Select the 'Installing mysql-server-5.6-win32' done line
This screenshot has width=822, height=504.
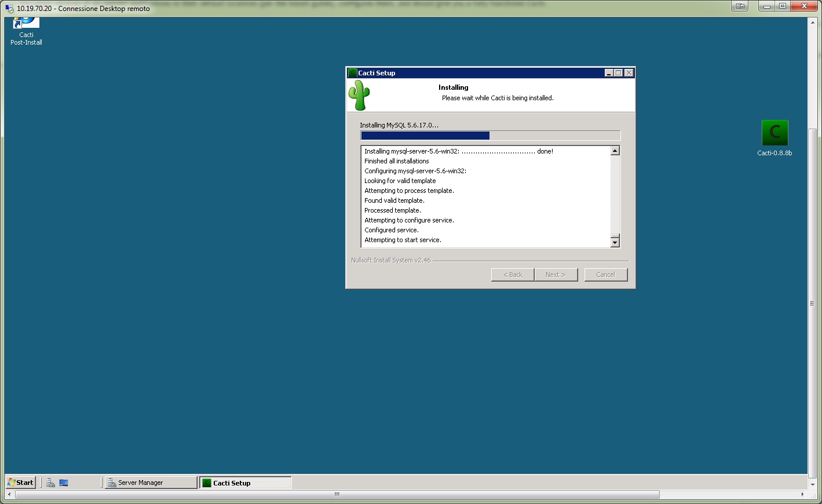click(x=459, y=151)
